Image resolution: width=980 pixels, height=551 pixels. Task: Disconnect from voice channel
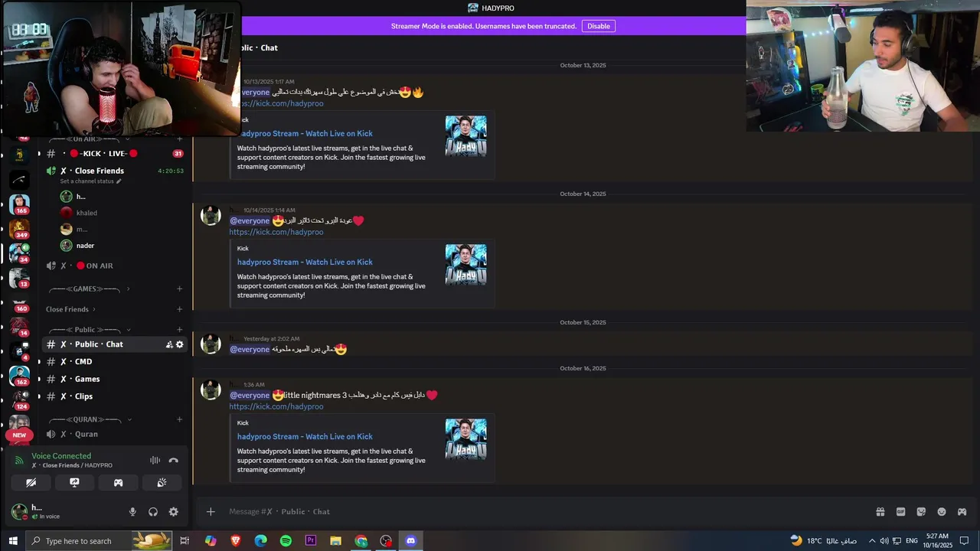[x=174, y=461]
